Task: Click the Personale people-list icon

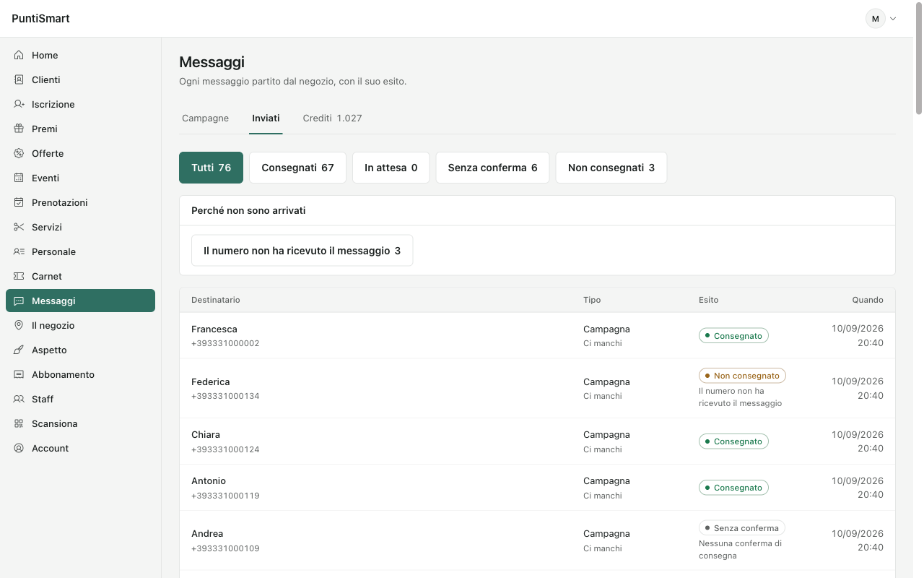Action: 19,251
